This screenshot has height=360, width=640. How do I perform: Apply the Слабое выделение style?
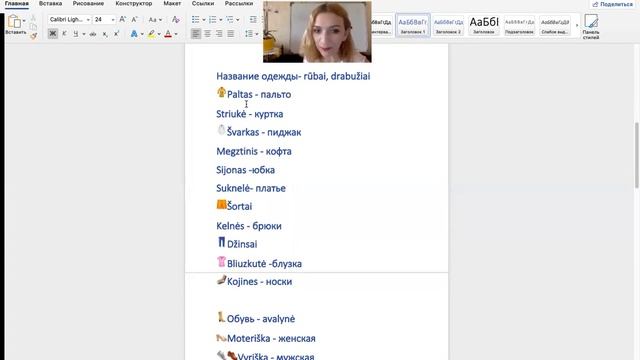(555, 25)
